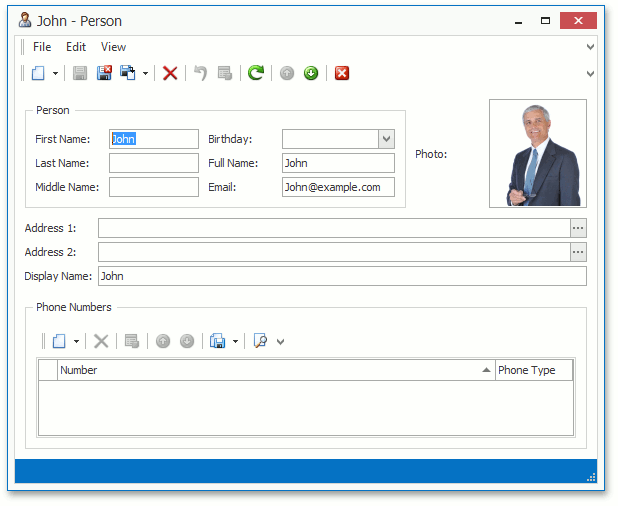Click the red Close square icon in toolbar

point(342,73)
